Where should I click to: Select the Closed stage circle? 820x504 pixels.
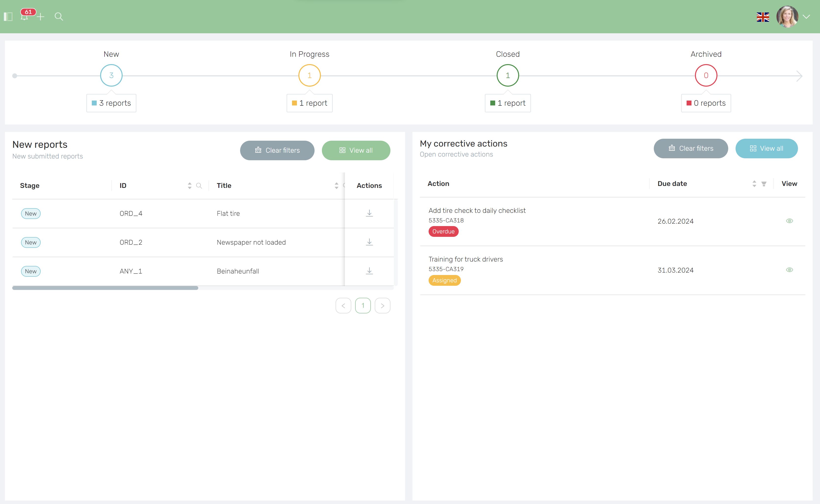tap(507, 75)
